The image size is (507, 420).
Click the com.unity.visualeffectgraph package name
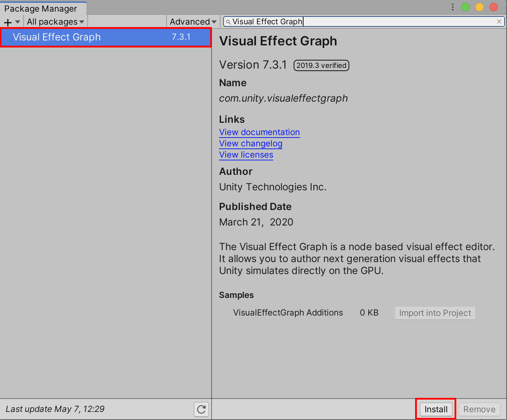tap(283, 98)
